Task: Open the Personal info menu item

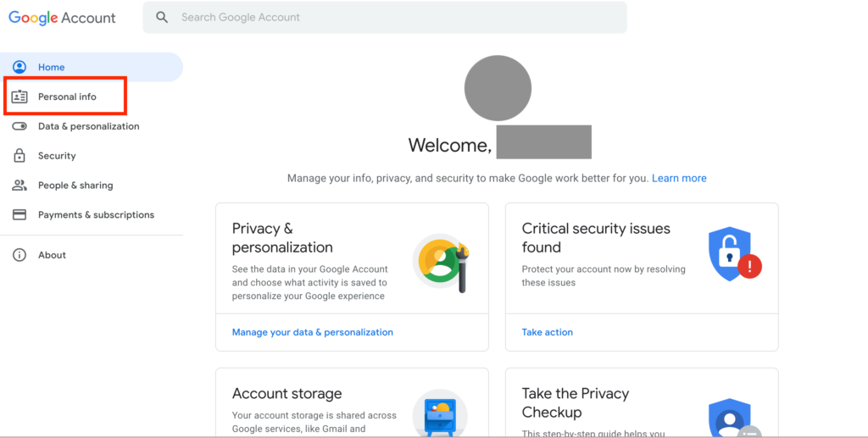Action: pos(67,97)
